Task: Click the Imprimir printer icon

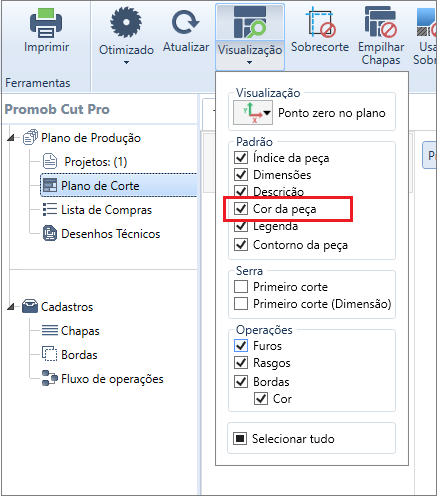Action: click(x=46, y=23)
